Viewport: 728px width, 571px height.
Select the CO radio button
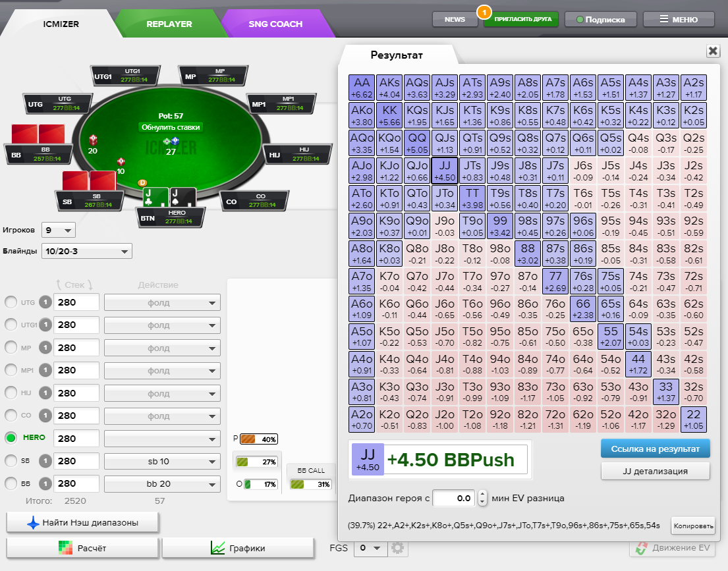tap(11, 416)
